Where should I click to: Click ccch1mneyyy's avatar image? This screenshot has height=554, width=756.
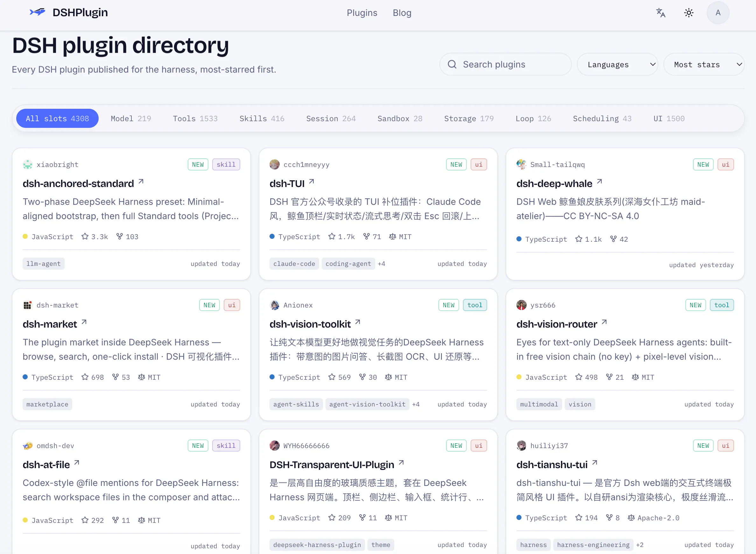pos(275,165)
